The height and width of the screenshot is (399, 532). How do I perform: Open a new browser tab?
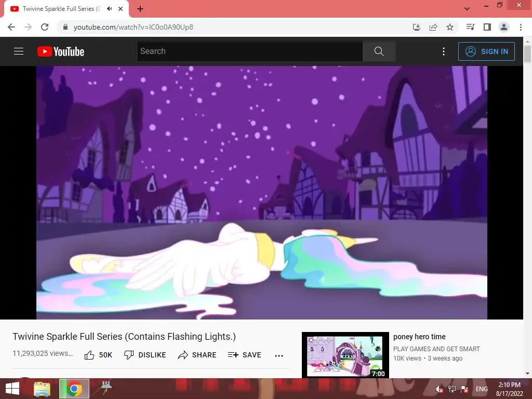(x=140, y=9)
